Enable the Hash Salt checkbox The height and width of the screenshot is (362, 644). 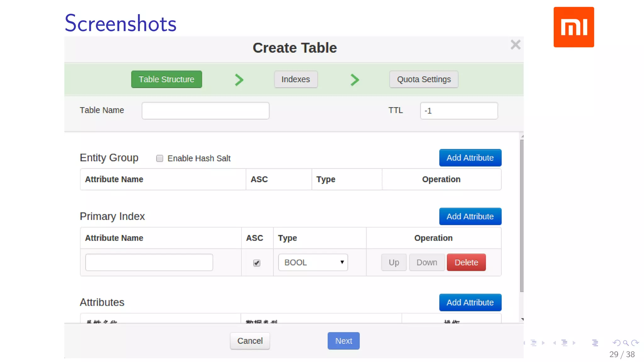pyautogui.click(x=160, y=158)
